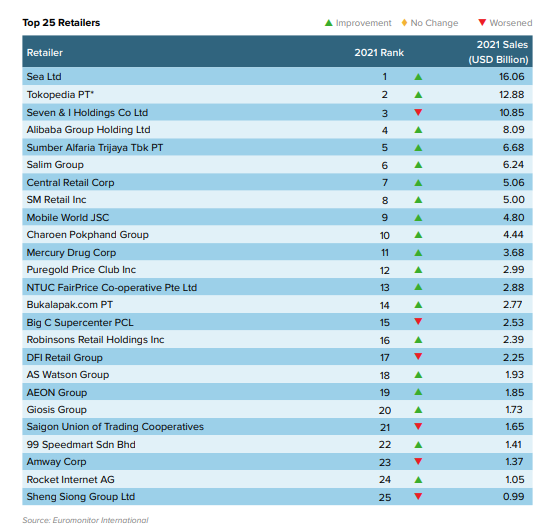
Task: Click the green arrow in AS Watson Group row
Action: click(x=418, y=375)
